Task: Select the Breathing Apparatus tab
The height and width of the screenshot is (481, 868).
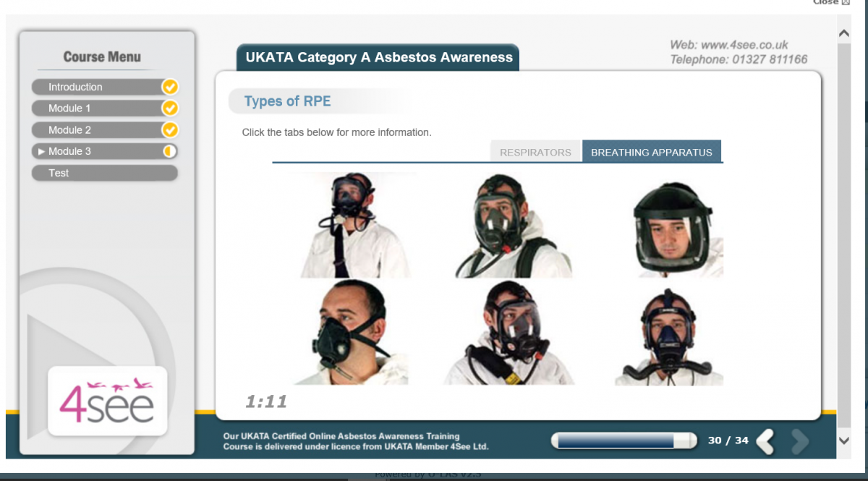Action: [651, 152]
